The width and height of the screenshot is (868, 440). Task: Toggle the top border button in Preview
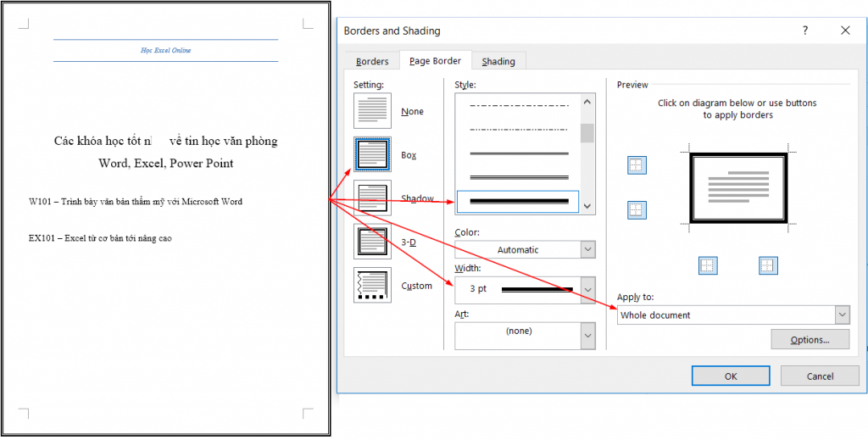click(x=637, y=165)
